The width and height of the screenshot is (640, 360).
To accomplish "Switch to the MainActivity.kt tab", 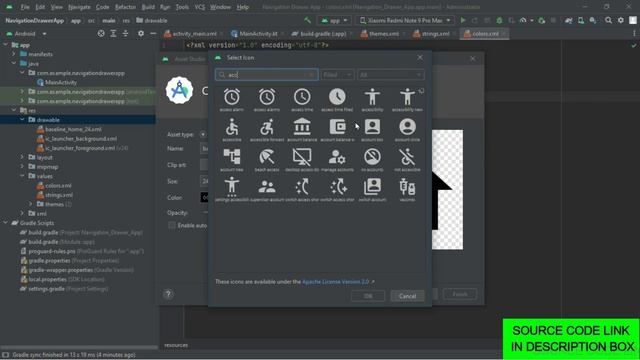I will (x=258, y=34).
